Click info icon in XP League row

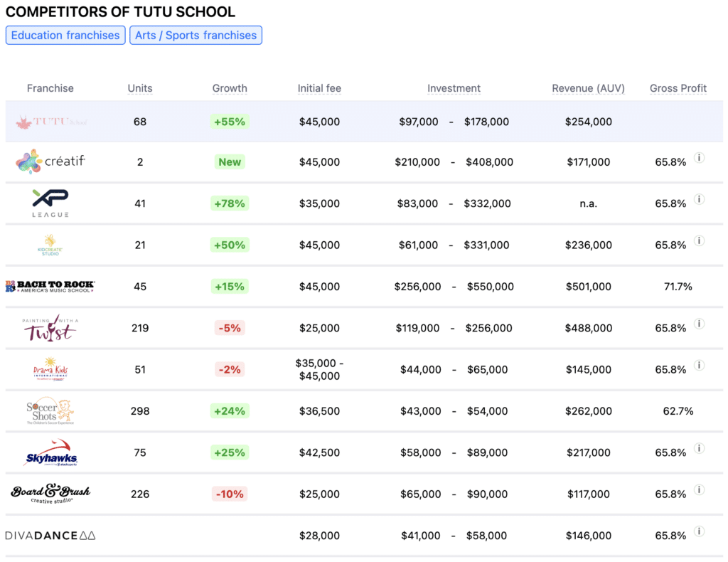pyautogui.click(x=699, y=199)
